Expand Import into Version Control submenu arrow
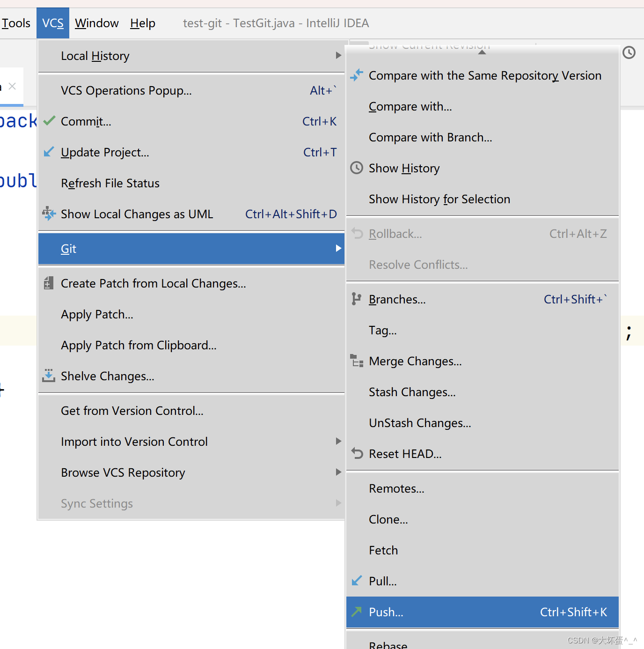Viewport: 644px width, 649px height. [x=338, y=441]
